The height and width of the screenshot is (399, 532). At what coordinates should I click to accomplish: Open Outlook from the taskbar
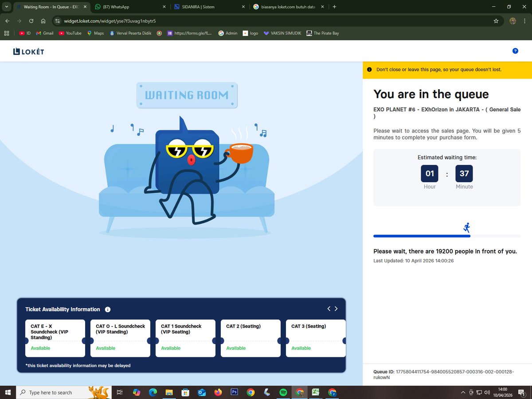pyautogui.click(x=201, y=392)
